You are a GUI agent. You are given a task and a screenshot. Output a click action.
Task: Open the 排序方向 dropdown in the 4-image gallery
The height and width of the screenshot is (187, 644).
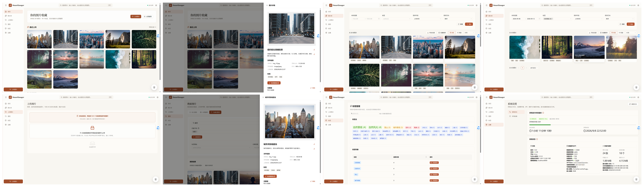coord(620,19)
